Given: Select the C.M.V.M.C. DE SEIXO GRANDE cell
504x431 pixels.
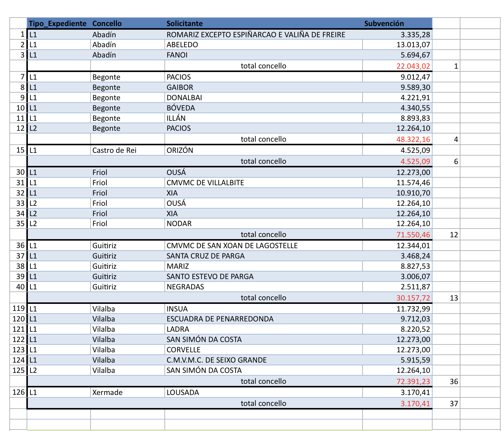Looking at the screenshot, I should 264,360.
